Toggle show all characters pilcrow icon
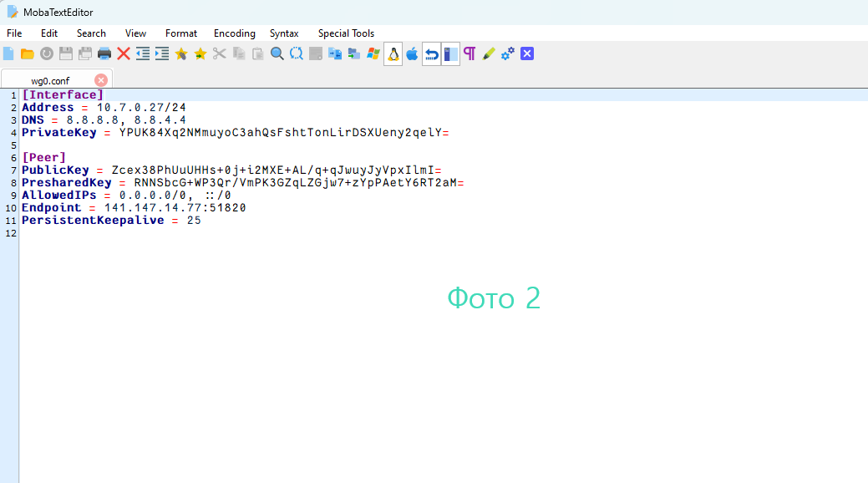Screen dimensions: 868x483 [x=470, y=53]
